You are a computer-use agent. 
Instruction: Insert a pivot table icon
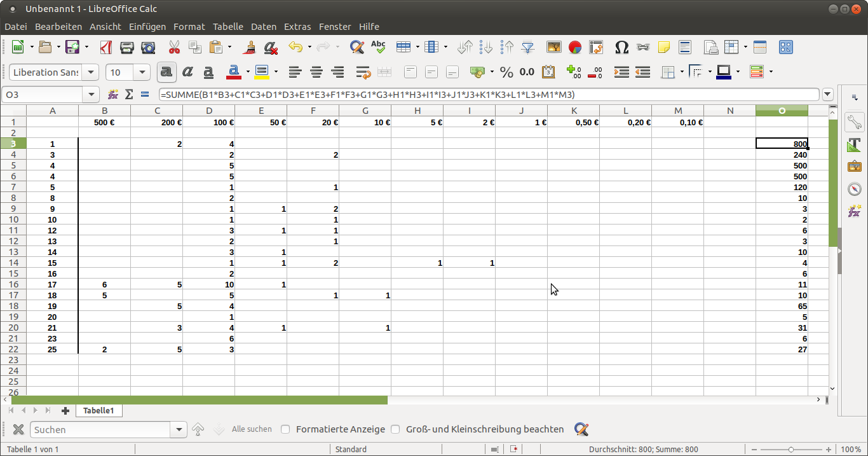pos(596,47)
